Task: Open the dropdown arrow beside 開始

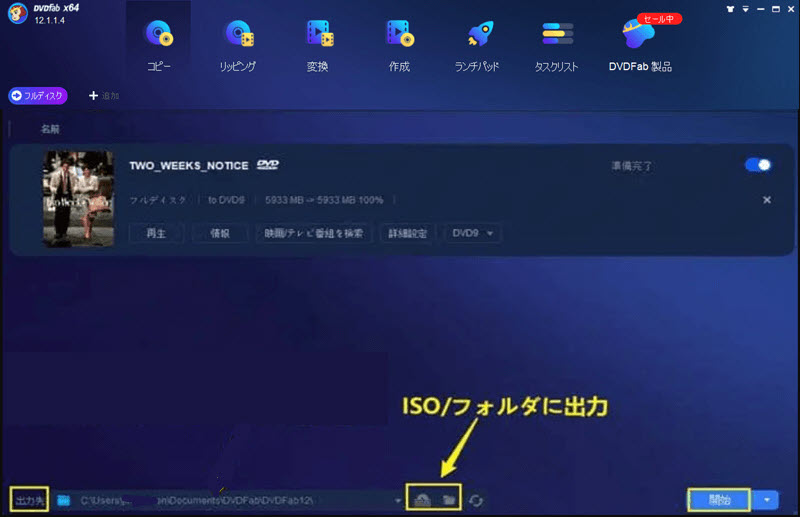Action: (766, 498)
